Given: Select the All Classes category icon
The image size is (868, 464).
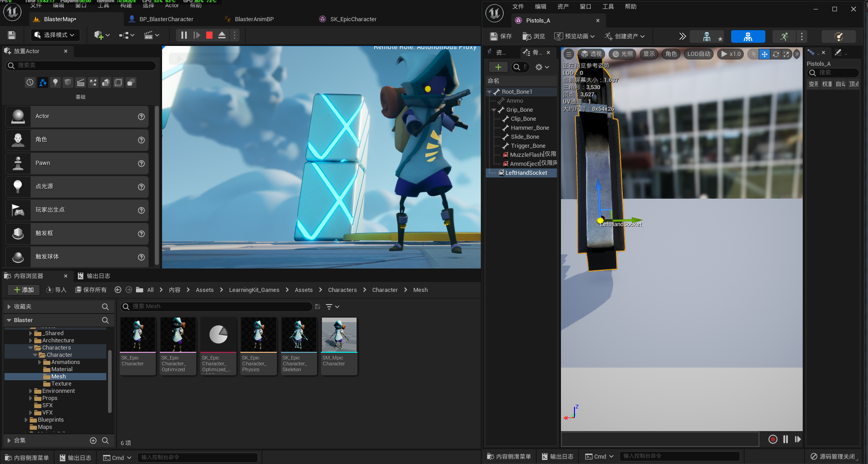Looking at the screenshot, I should pyautogui.click(x=131, y=82).
